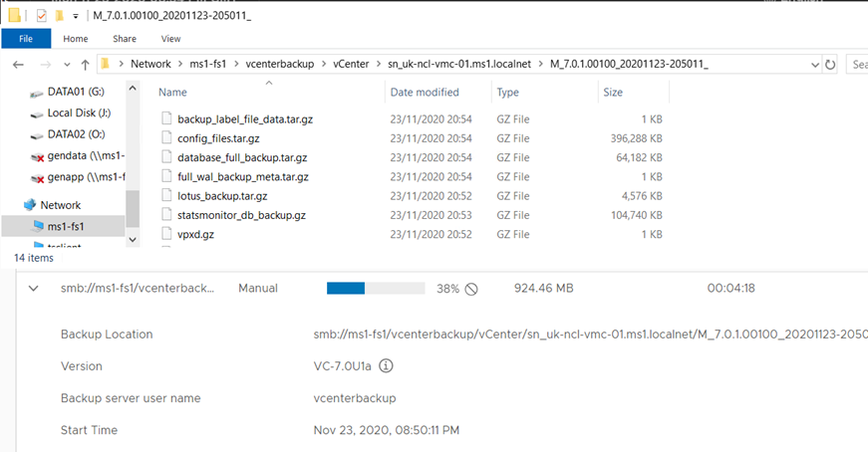Click the properties checkmark quick access icon
The width and height of the screenshot is (868, 452).
click(42, 16)
